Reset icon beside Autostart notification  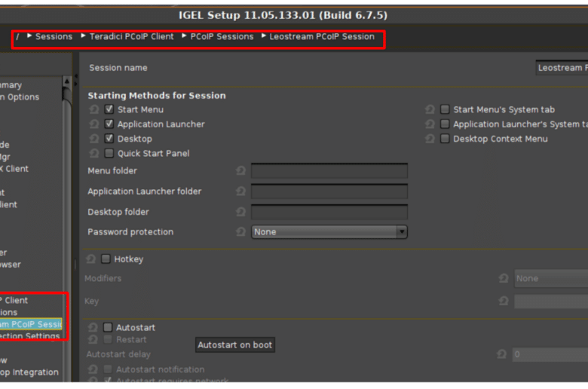point(93,369)
